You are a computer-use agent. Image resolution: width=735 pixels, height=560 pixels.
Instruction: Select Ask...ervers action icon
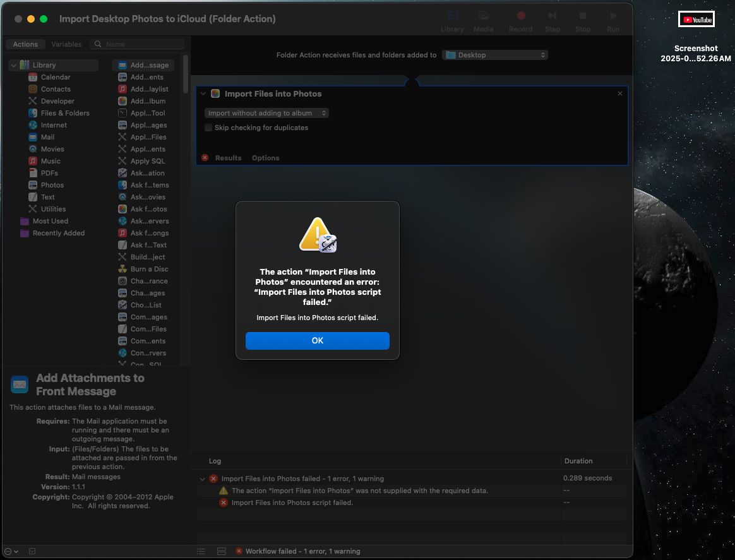122,221
